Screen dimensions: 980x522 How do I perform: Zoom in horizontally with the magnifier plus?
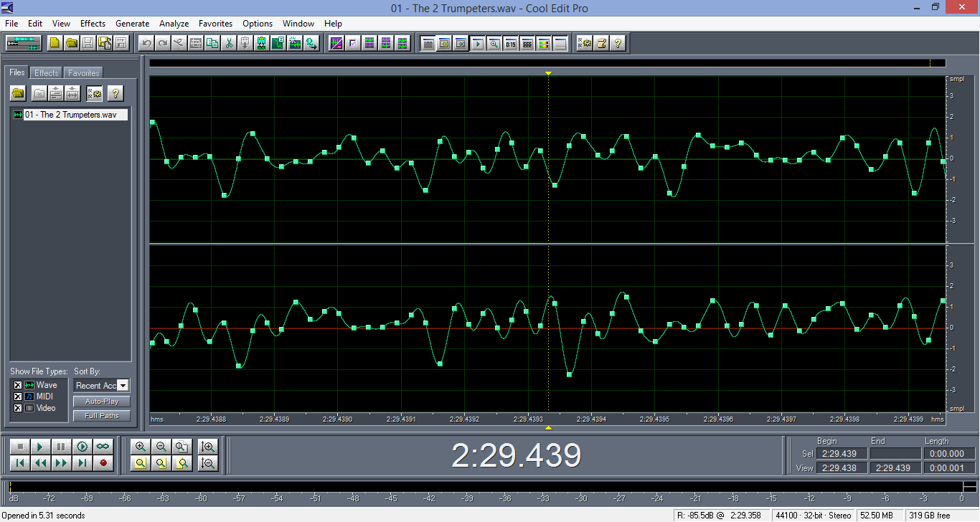(x=141, y=446)
